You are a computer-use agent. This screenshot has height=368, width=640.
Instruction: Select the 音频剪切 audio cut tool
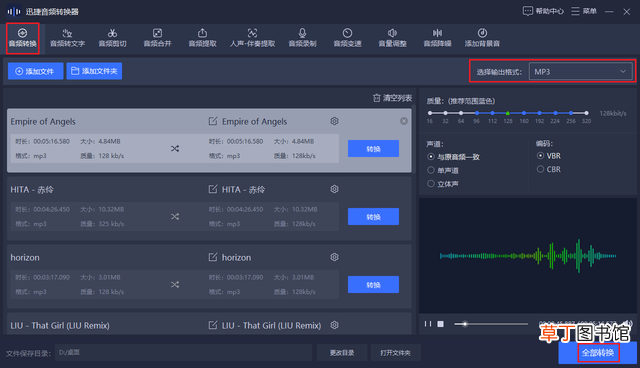112,38
